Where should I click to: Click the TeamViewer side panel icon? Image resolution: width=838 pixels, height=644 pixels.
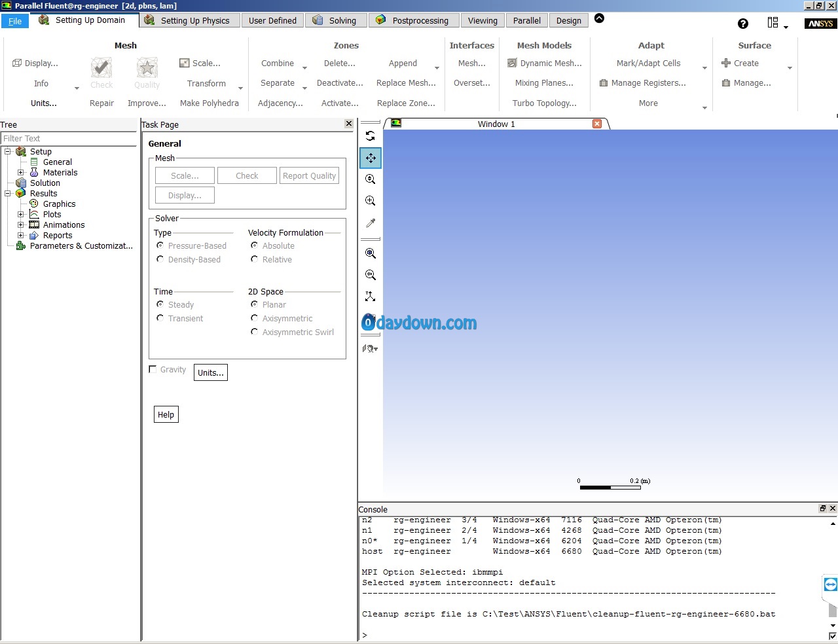tap(830, 585)
